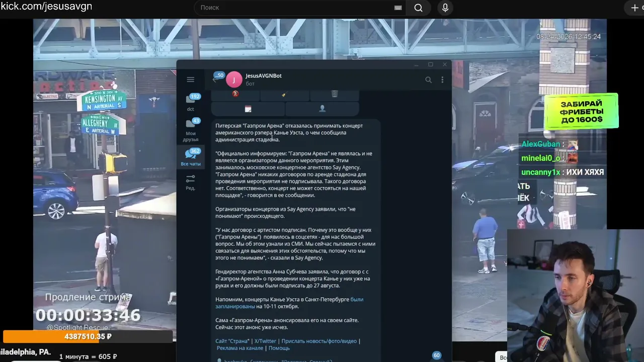The image size is (644, 362).
Task: Open the Telegram hamburger menu
Action: pos(190,79)
